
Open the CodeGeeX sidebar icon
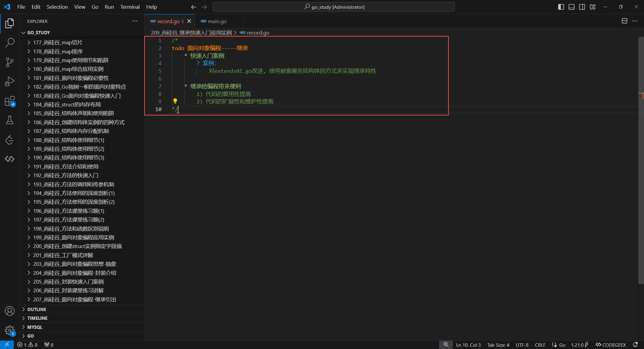coord(10,159)
